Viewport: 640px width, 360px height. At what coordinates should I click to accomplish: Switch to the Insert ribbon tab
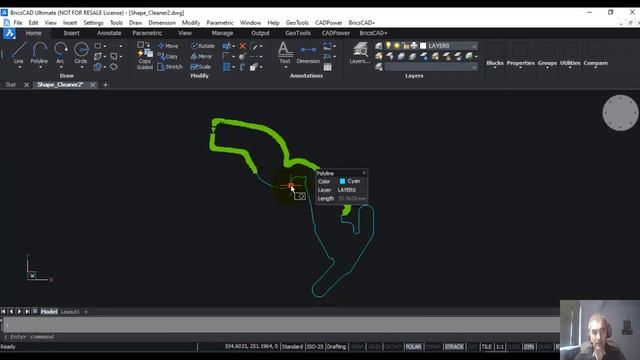pyautogui.click(x=71, y=33)
